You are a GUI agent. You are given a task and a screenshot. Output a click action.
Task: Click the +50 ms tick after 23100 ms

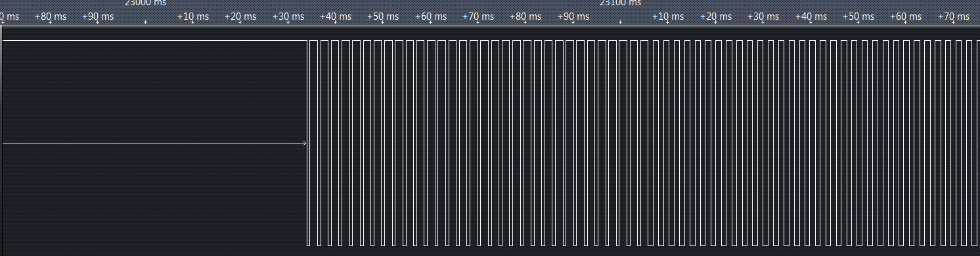[858, 16]
